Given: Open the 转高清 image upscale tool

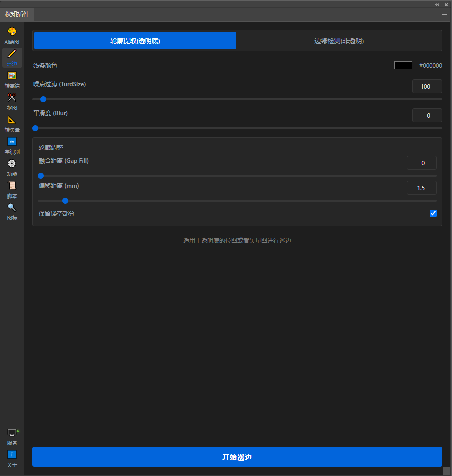Looking at the screenshot, I should click(x=12, y=79).
